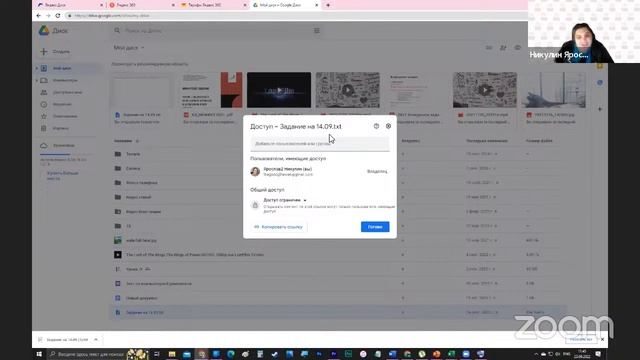Open the Windows Start menu
The width and height of the screenshot is (640, 360).
(x=39, y=354)
